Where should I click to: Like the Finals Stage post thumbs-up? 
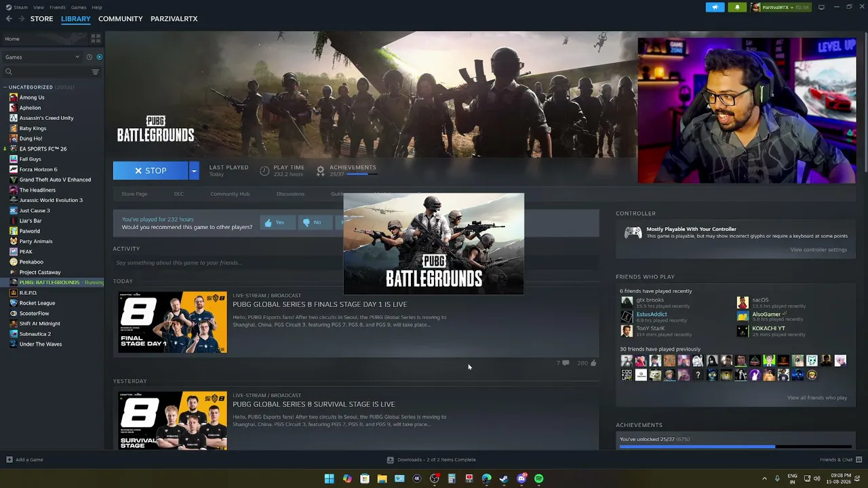pyautogui.click(x=593, y=363)
